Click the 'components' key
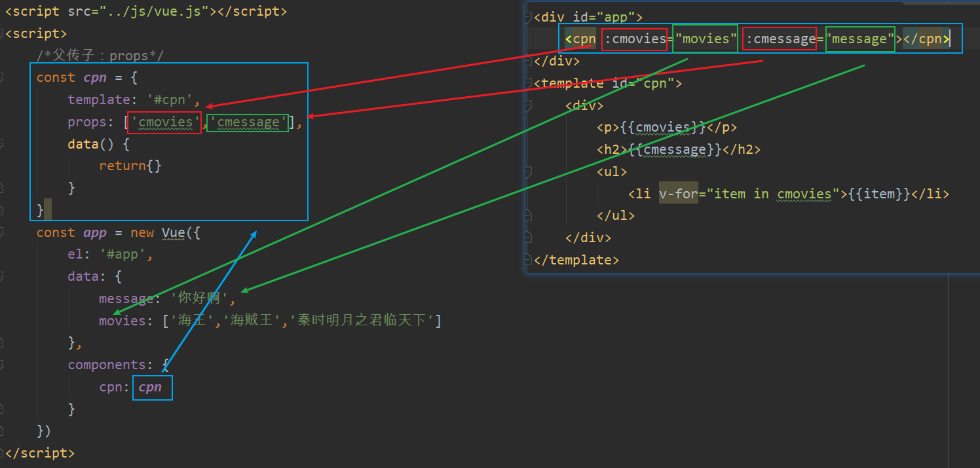The width and height of the screenshot is (980, 468). tap(107, 365)
